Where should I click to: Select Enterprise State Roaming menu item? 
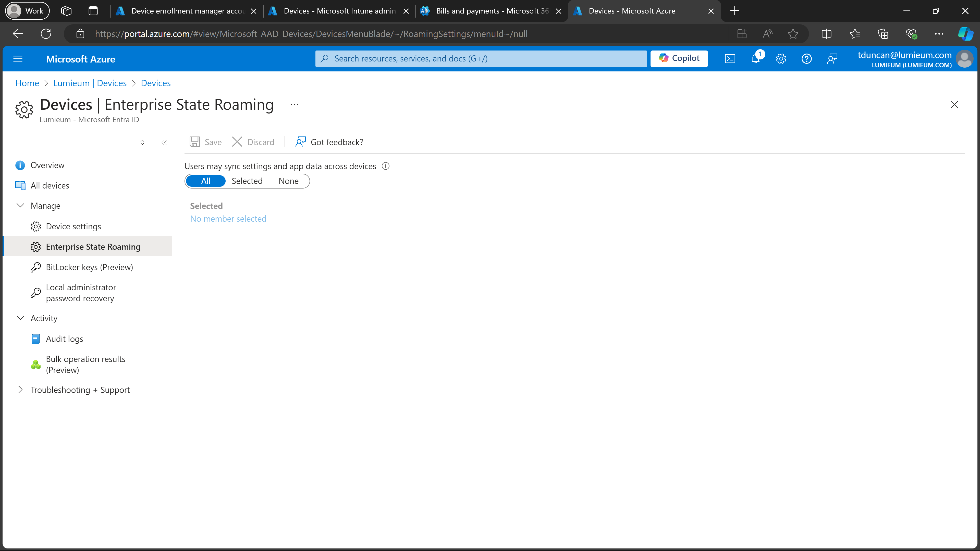coord(88,246)
